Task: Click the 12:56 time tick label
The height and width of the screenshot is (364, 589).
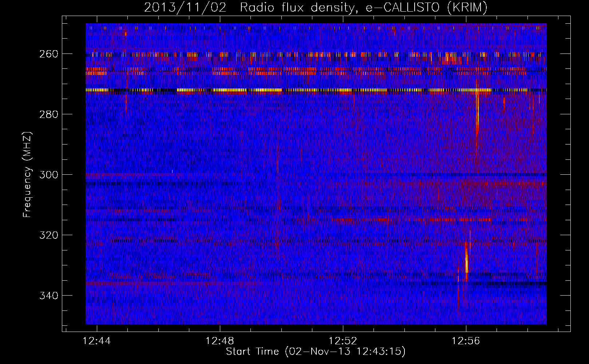Action: pyautogui.click(x=466, y=341)
